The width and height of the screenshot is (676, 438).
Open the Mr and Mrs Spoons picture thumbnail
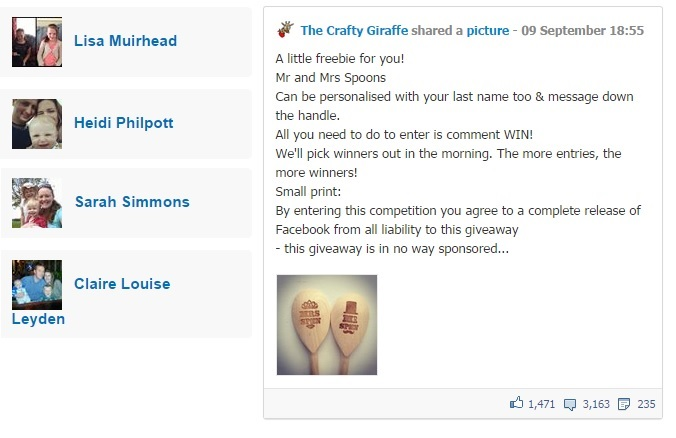pos(327,324)
